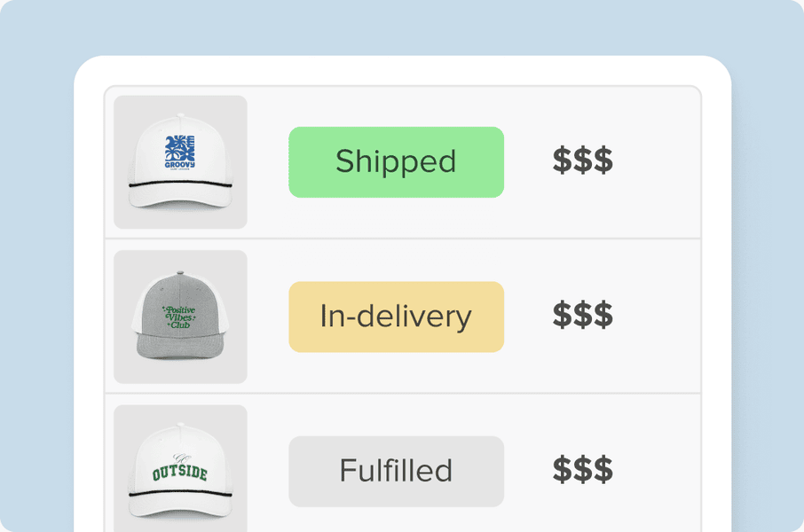Viewport: 804px width, 532px height.
Task: Click the green Positive Vibes Club hat lettering
Action: coord(178,317)
